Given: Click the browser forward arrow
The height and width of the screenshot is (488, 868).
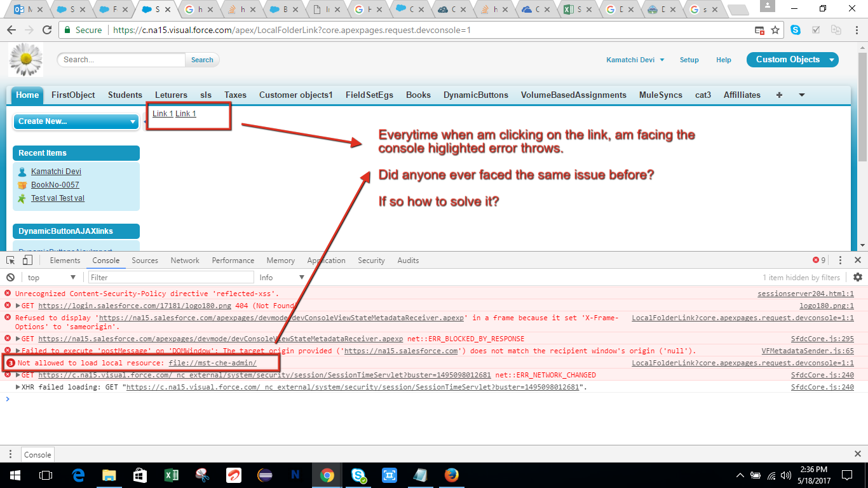Looking at the screenshot, I should point(29,30).
